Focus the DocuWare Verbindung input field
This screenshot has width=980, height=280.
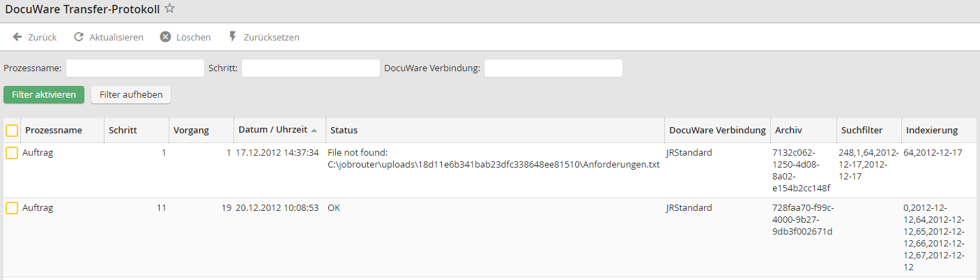click(553, 68)
